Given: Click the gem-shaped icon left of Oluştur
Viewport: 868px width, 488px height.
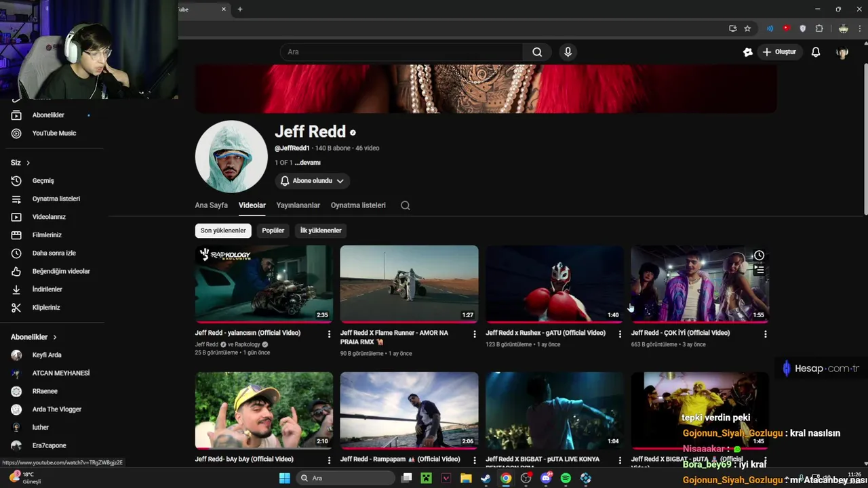Looking at the screenshot, I should [x=748, y=52].
